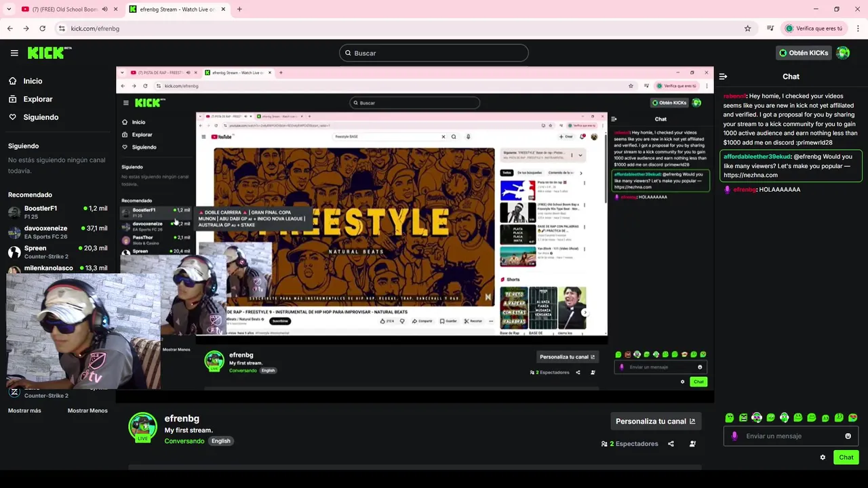
Task: Open Chrome three-dot menu
Action: 859,28
